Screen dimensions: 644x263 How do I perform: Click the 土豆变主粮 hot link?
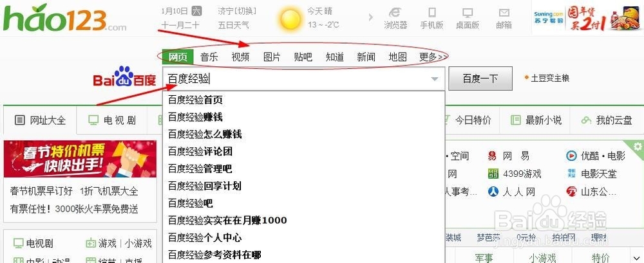[549, 78]
